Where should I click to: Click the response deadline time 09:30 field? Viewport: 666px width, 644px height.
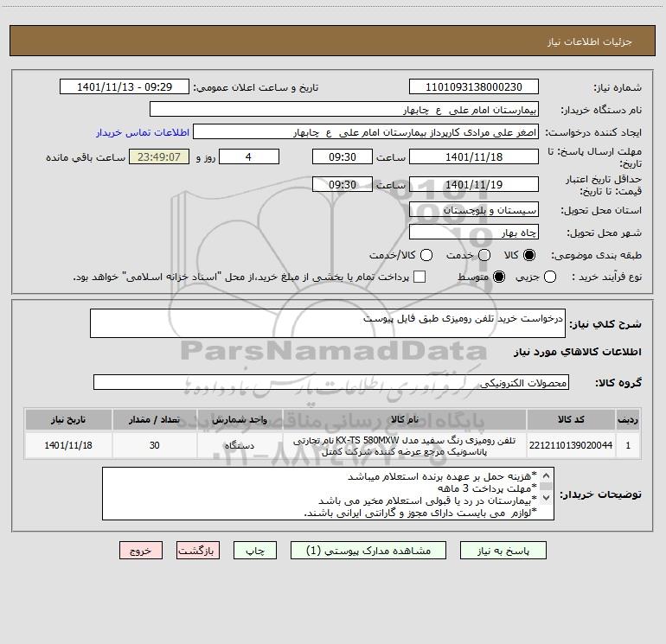(343, 156)
